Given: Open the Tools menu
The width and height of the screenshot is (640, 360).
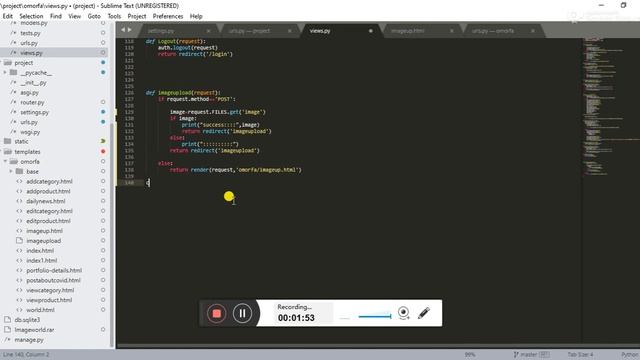Looking at the screenshot, I should pos(114,16).
